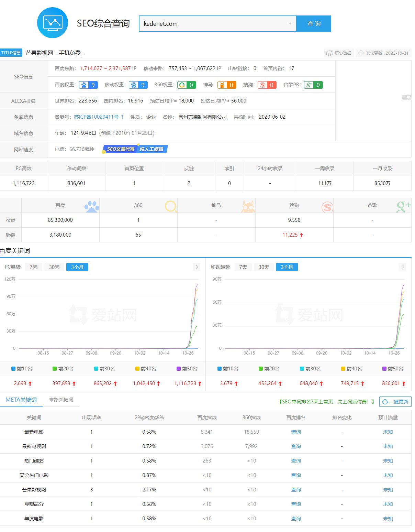Select 7天 range for PC trend
Image resolution: width=415 pixels, height=532 pixels.
tap(33, 267)
